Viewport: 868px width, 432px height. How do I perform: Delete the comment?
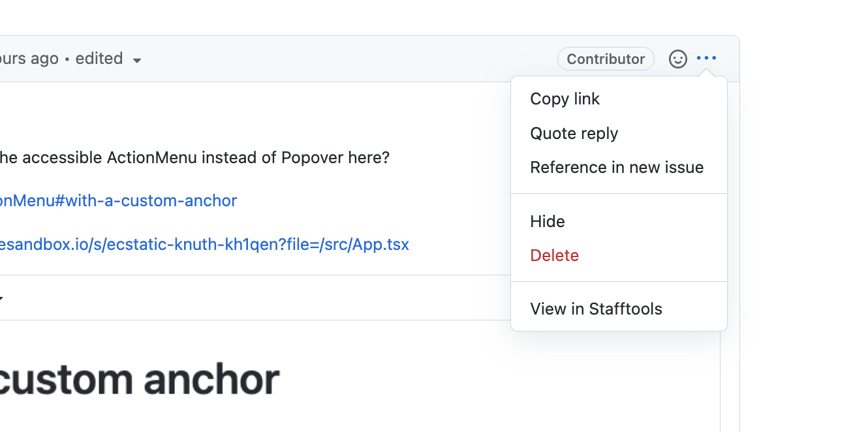[554, 255]
